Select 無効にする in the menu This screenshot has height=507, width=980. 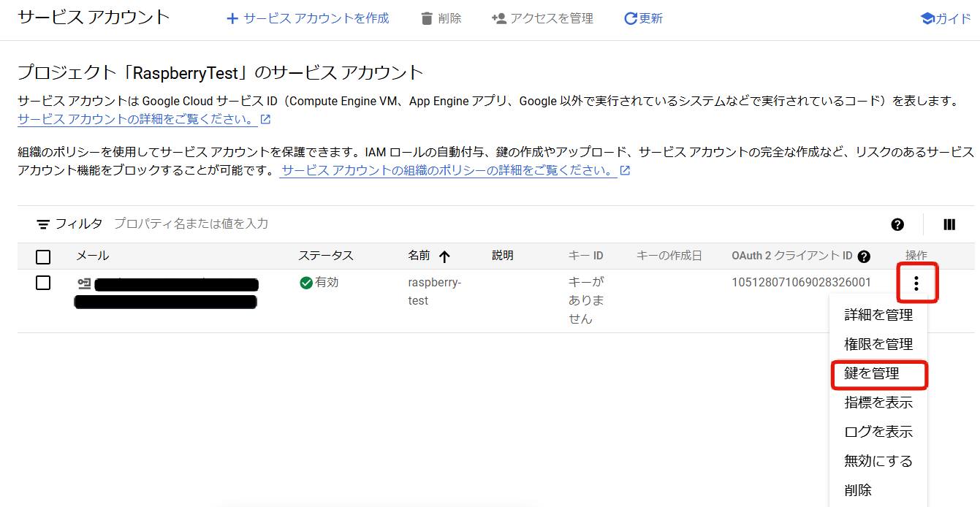[x=878, y=461]
